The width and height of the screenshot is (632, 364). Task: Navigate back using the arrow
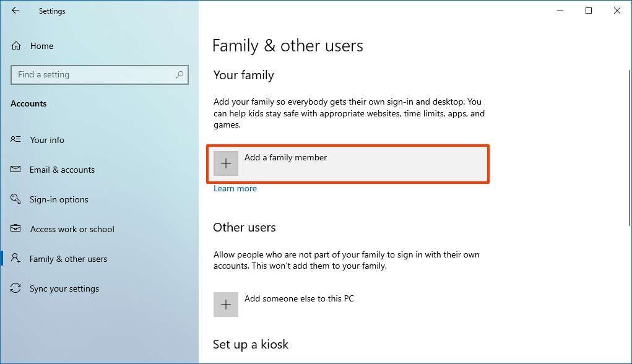pos(14,11)
